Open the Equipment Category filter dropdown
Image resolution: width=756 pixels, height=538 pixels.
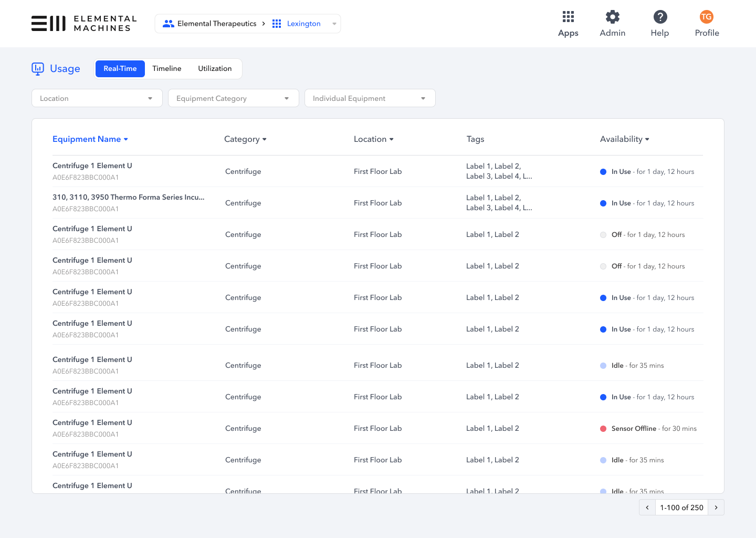coord(234,98)
